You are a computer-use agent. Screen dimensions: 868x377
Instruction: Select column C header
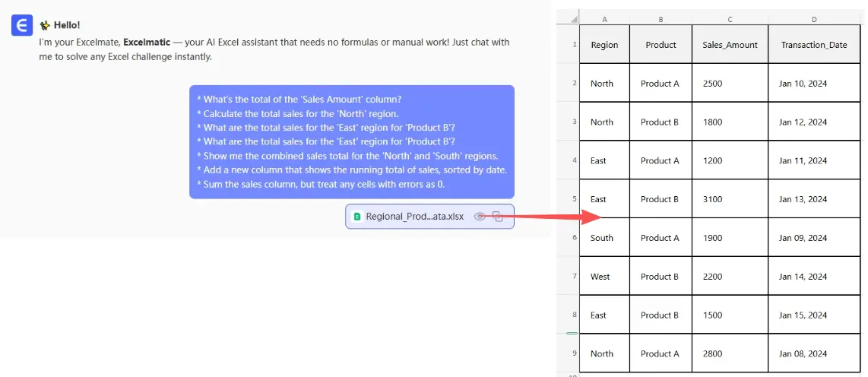click(x=730, y=18)
